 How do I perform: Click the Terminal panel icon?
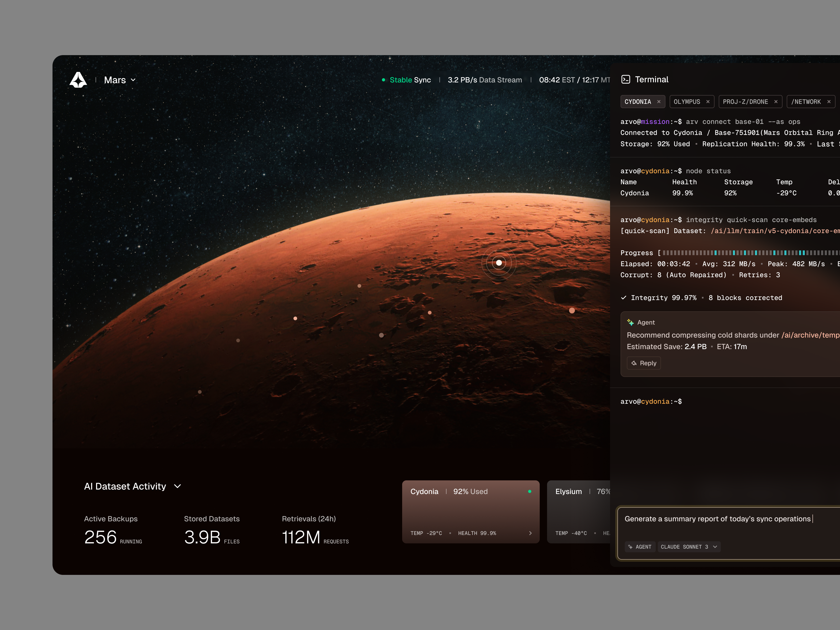point(626,79)
